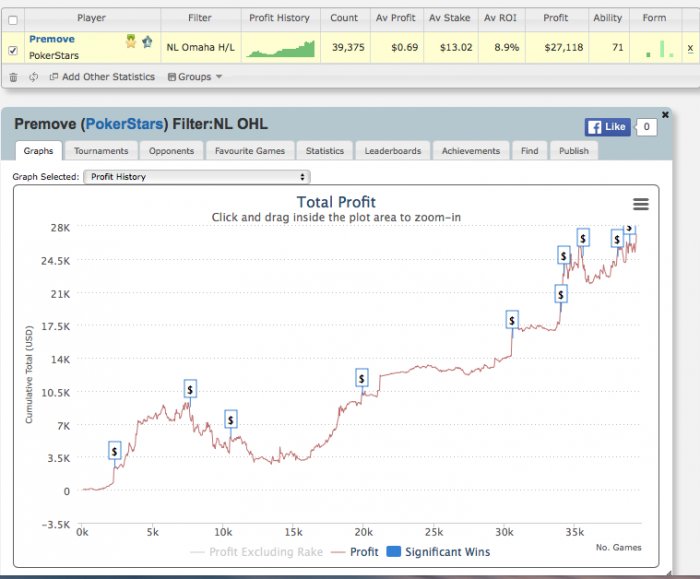Uncheck the Premove row checkbox
Viewport: 700px width, 579px height.
13,50
